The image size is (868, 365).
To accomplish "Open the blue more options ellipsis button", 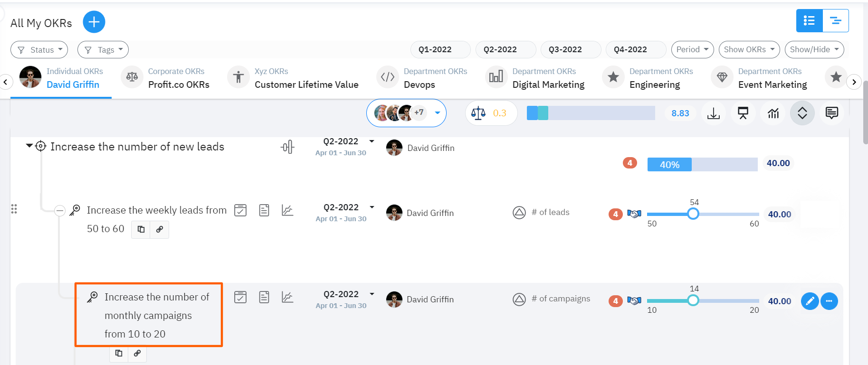I will tap(829, 301).
